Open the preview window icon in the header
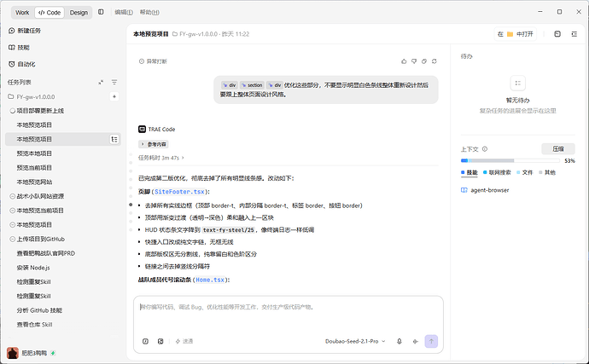The height and width of the screenshot is (364, 589). point(557,34)
